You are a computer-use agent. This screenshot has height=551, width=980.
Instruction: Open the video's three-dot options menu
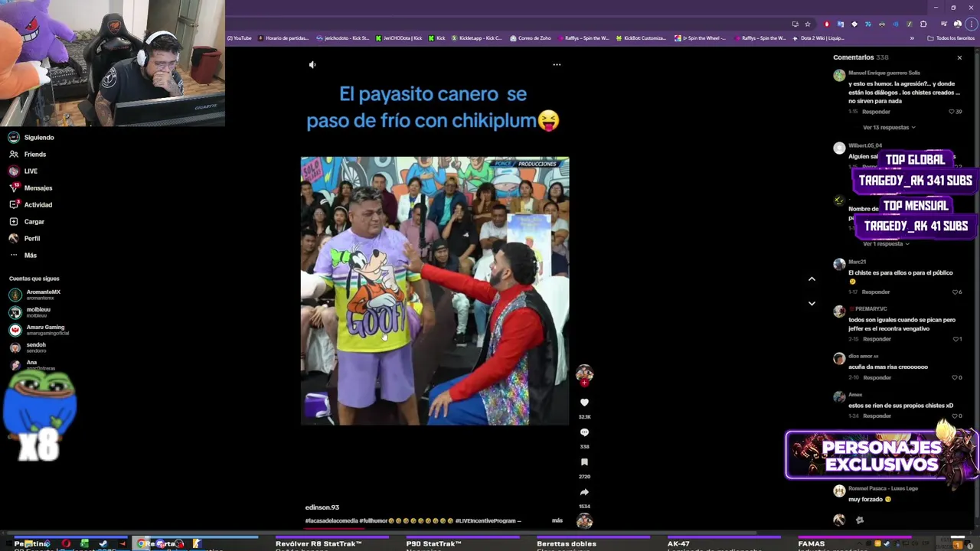[557, 64]
